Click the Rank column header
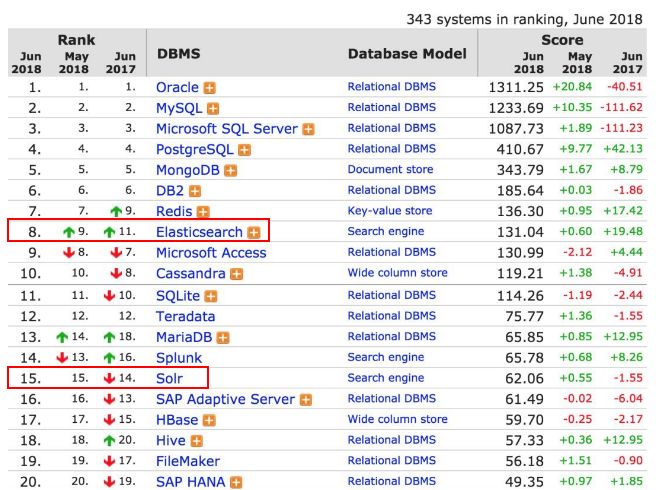 (x=76, y=40)
